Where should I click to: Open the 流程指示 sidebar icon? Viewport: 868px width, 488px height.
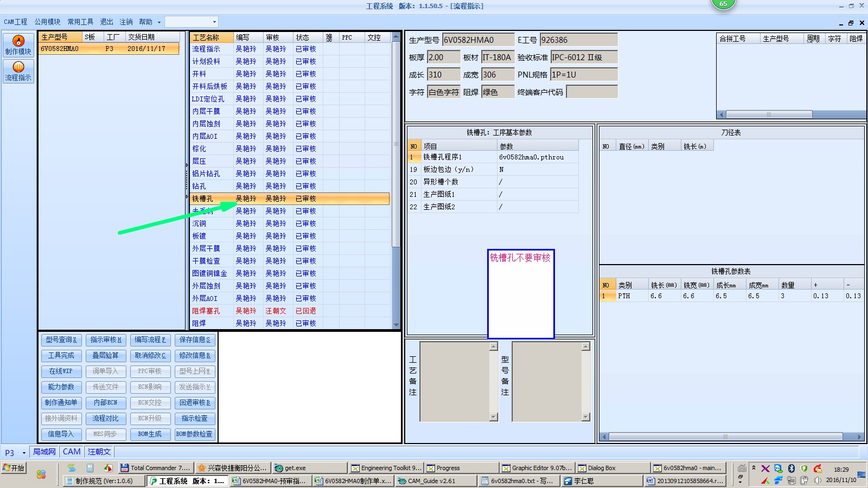(x=18, y=71)
